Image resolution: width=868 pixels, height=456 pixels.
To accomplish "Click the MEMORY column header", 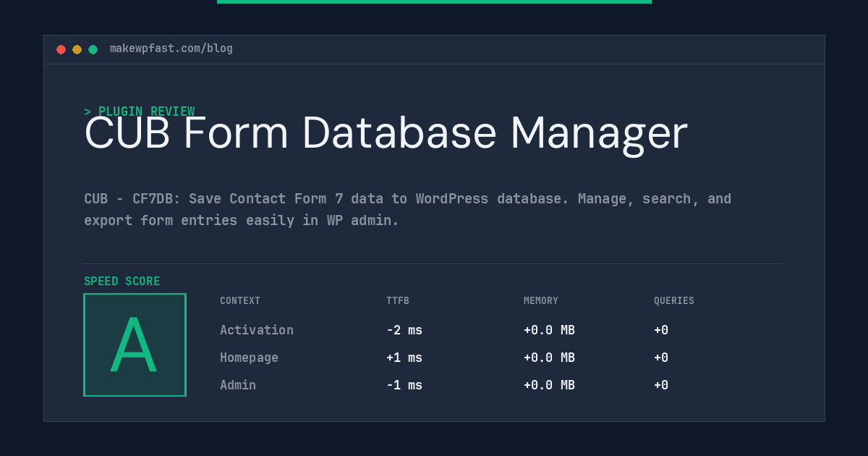I will click(x=541, y=301).
